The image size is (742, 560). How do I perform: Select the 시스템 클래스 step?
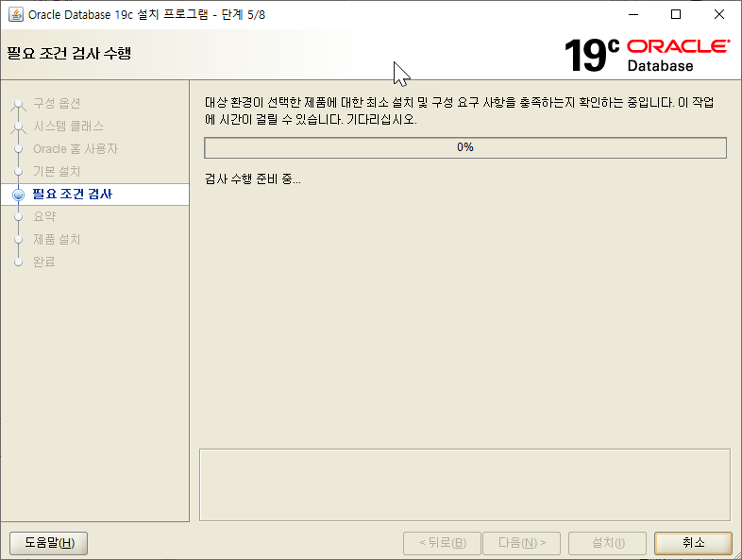tap(68, 126)
